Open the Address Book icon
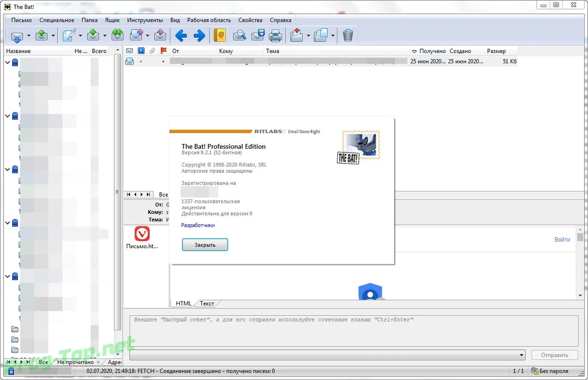Screen dimensions: 588x380 click(x=220, y=35)
